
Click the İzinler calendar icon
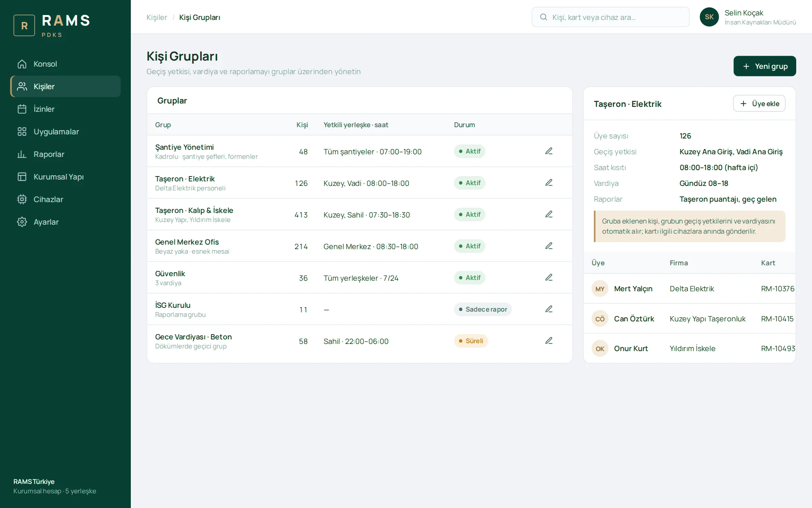22,109
